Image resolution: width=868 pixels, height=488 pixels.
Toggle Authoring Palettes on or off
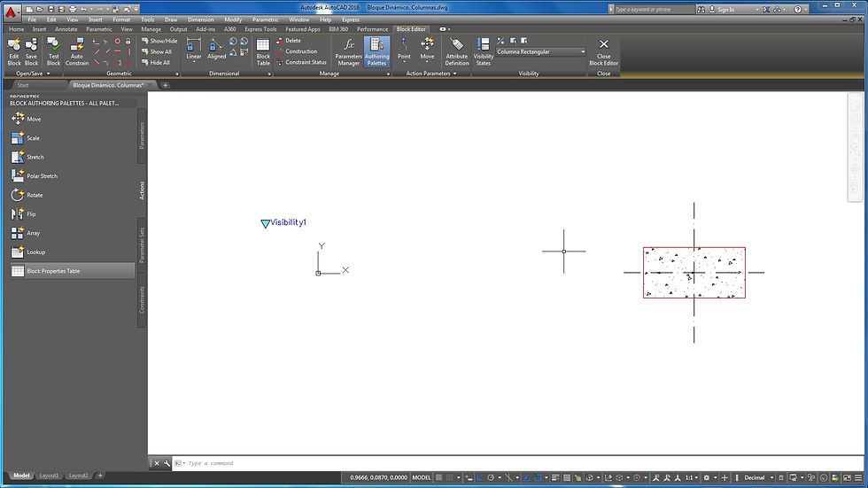pyautogui.click(x=376, y=51)
